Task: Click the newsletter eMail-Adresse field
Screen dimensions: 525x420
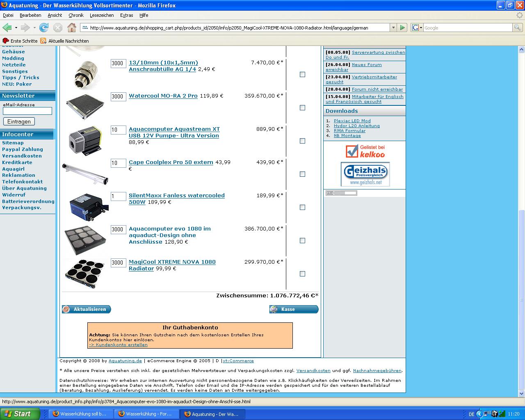Action: pos(27,111)
